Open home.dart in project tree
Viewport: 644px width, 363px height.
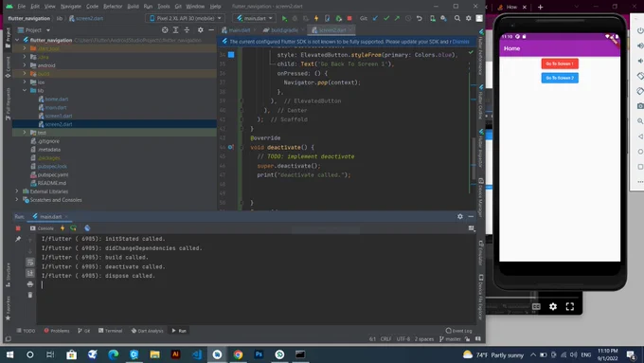tap(56, 100)
